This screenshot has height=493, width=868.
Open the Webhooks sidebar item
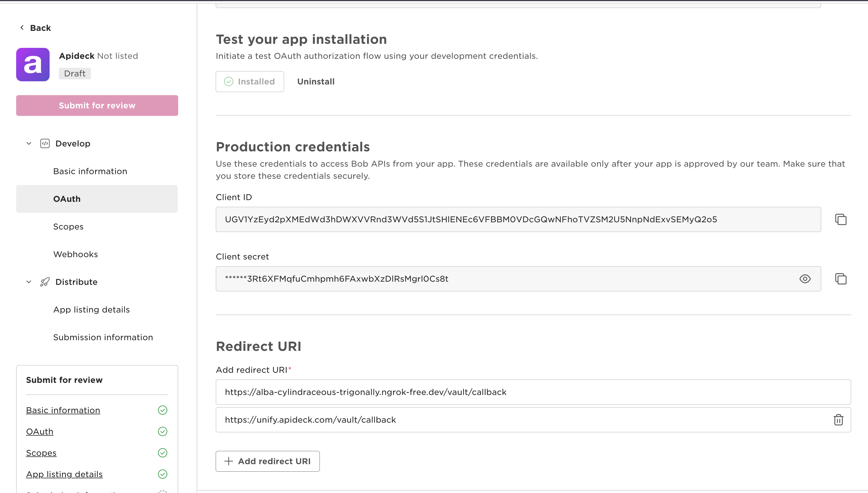[97, 254]
